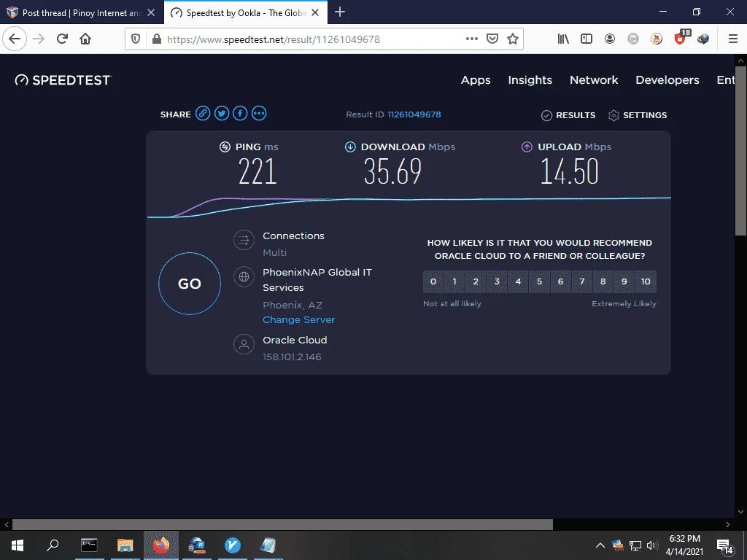Open the RESULTS history
Image resolution: width=747 pixels, height=560 pixels.
click(x=568, y=115)
